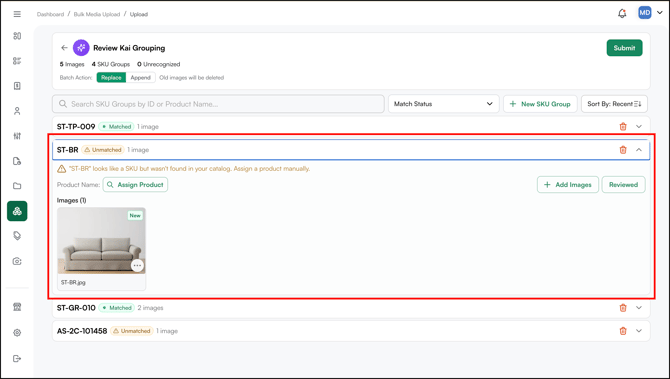
Task: Click the Upload breadcrumb
Action: [x=139, y=14]
